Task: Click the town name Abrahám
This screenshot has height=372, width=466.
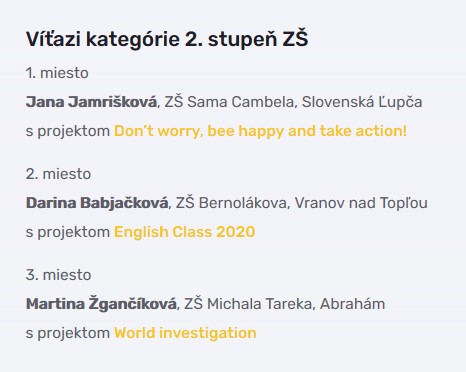Action: tap(352, 304)
